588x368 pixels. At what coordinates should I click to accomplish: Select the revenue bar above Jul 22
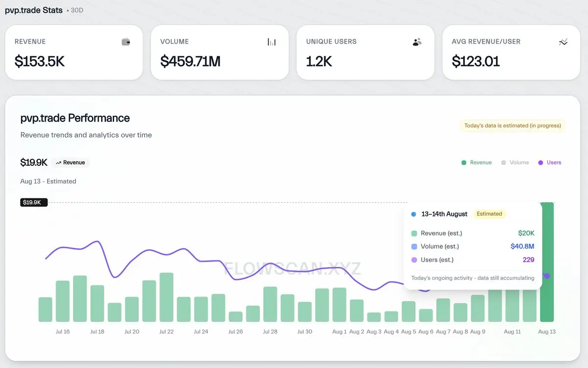[167, 297]
